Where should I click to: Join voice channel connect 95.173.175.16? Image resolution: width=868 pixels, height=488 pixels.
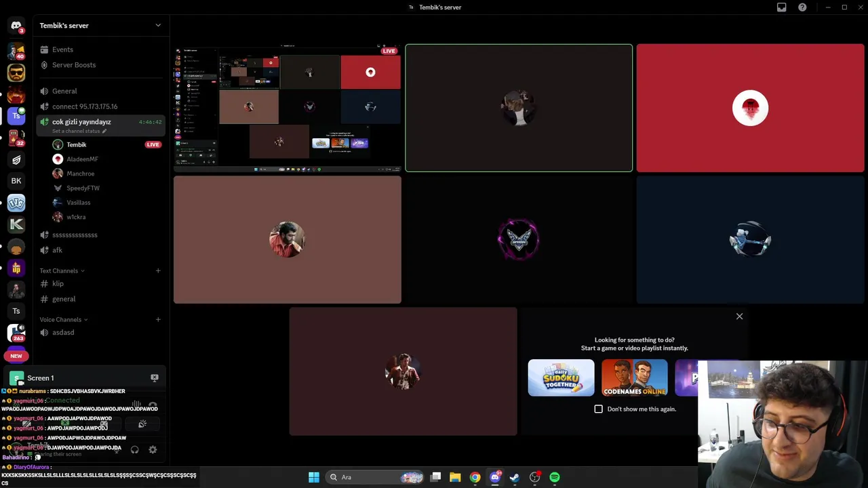point(100,106)
